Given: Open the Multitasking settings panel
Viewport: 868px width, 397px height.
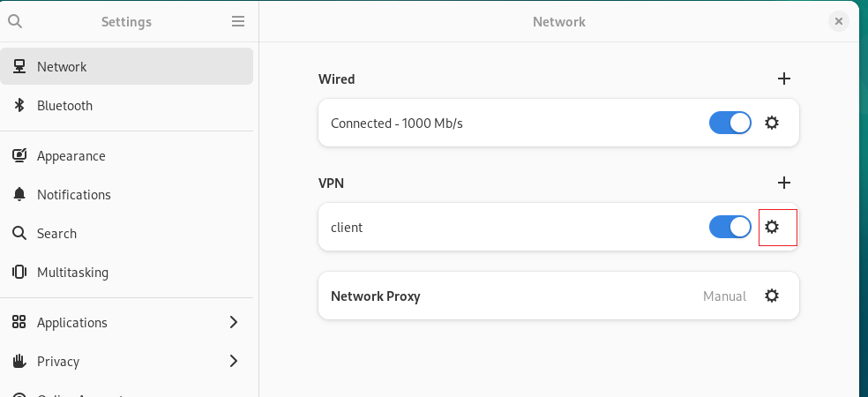Looking at the screenshot, I should click(127, 272).
